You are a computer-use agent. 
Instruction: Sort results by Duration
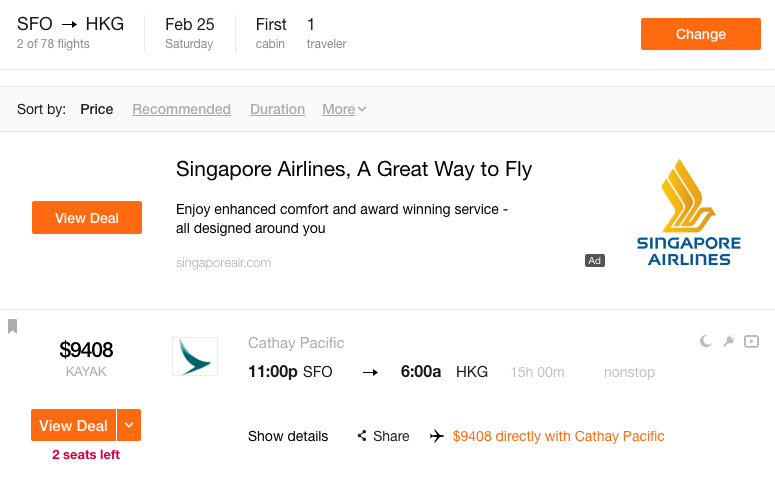pyautogui.click(x=277, y=109)
